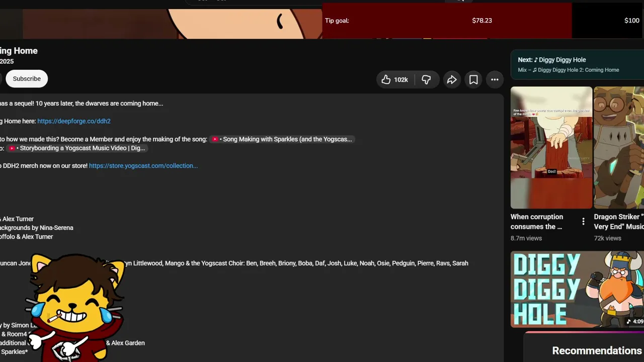Click the "Tip goal:" label

pos(337,21)
